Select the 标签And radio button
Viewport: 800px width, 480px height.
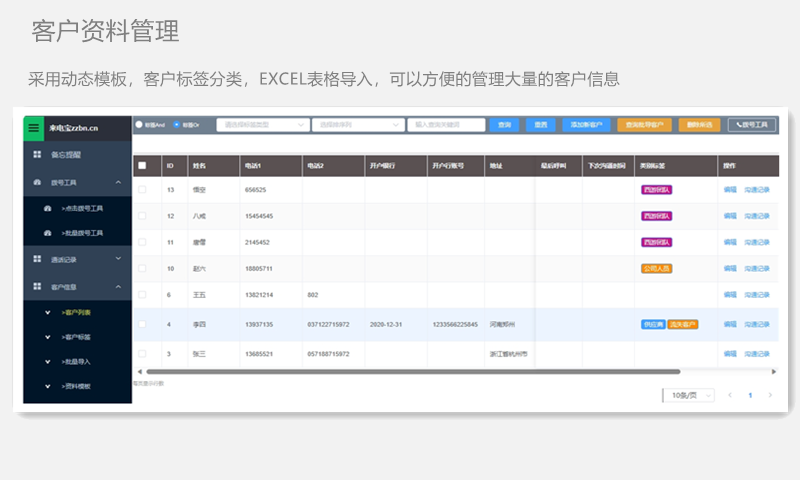(x=139, y=124)
